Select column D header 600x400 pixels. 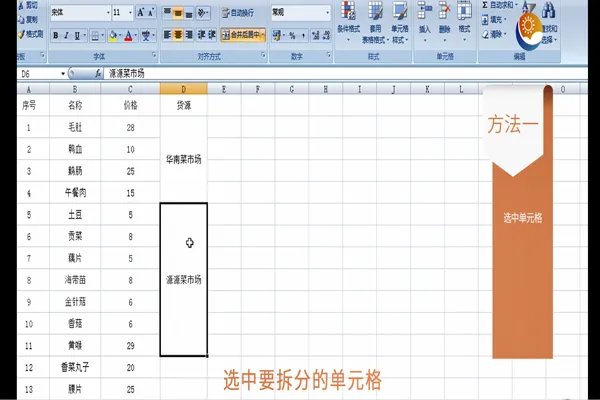[x=184, y=89]
